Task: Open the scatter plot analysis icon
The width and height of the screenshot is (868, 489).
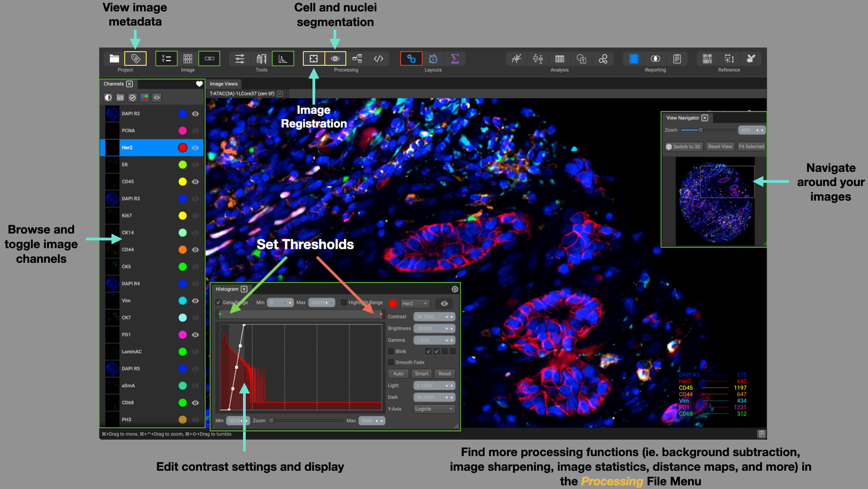Action: coord(516,58)
